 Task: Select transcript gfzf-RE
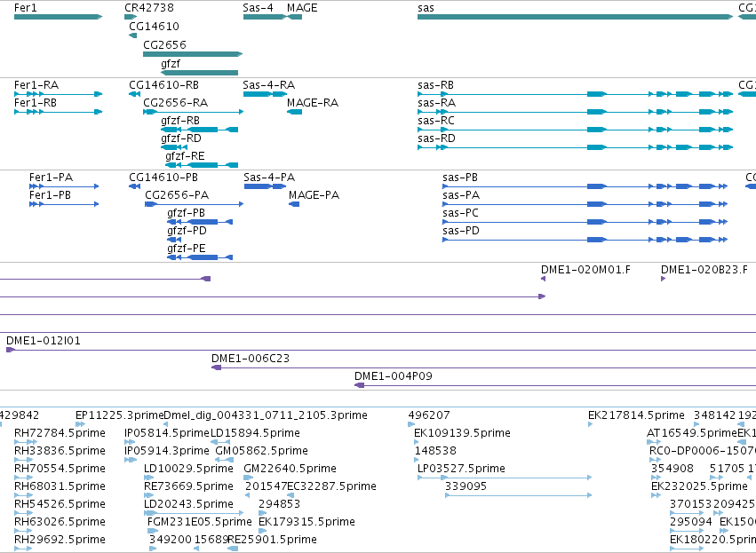[x=202, y=165]
